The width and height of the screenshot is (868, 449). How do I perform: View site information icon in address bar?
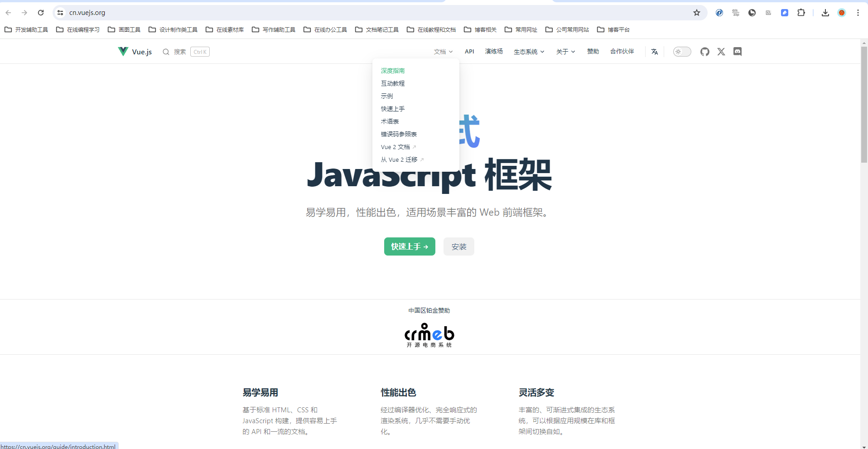click(60, 13)
